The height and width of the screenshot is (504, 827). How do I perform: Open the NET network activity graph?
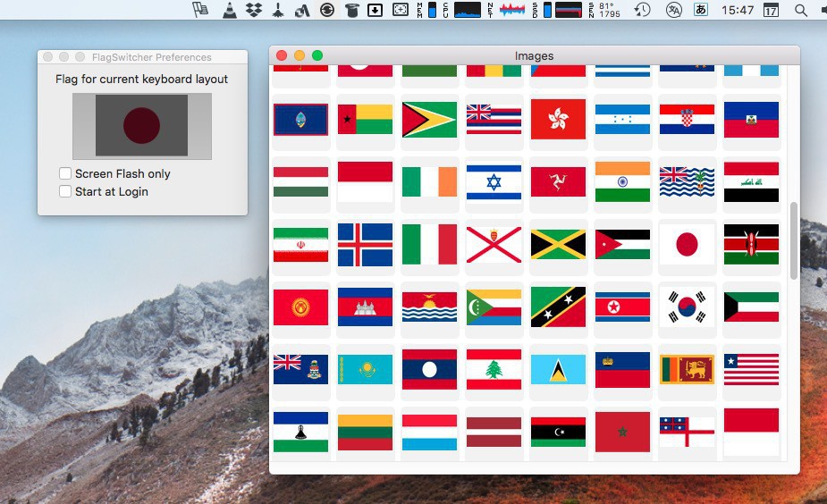click(506, 10)
